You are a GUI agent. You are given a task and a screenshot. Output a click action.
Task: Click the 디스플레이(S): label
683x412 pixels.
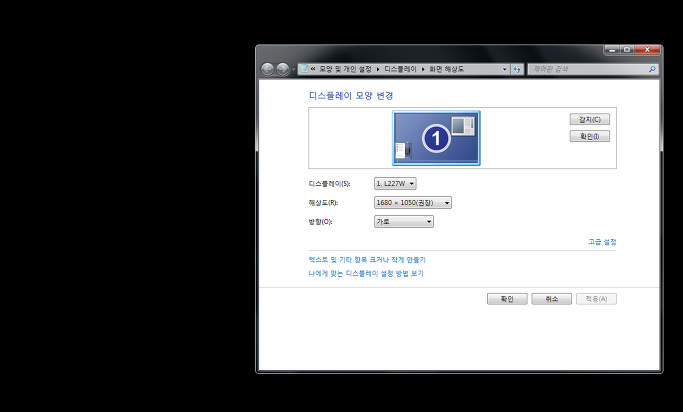tap(329, 184)
